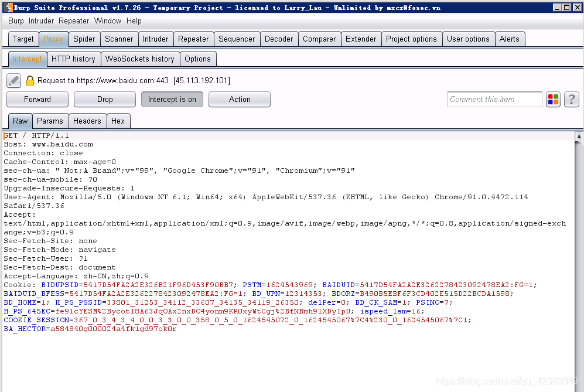Open the Comparer tab
Image resolution: width=584 pixels, height=392 pixels.
tap(319, 39)
